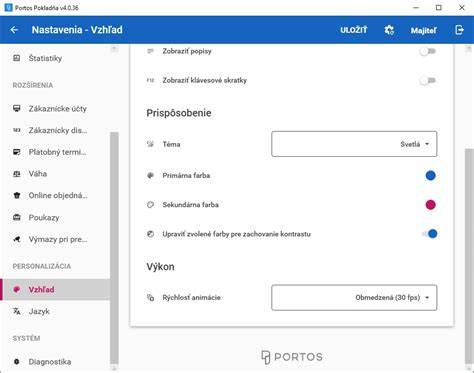Image resolution: width=474 pixels, height=373 pixels.
Task: Click the PORTOS footer logo
Action: 292,357
